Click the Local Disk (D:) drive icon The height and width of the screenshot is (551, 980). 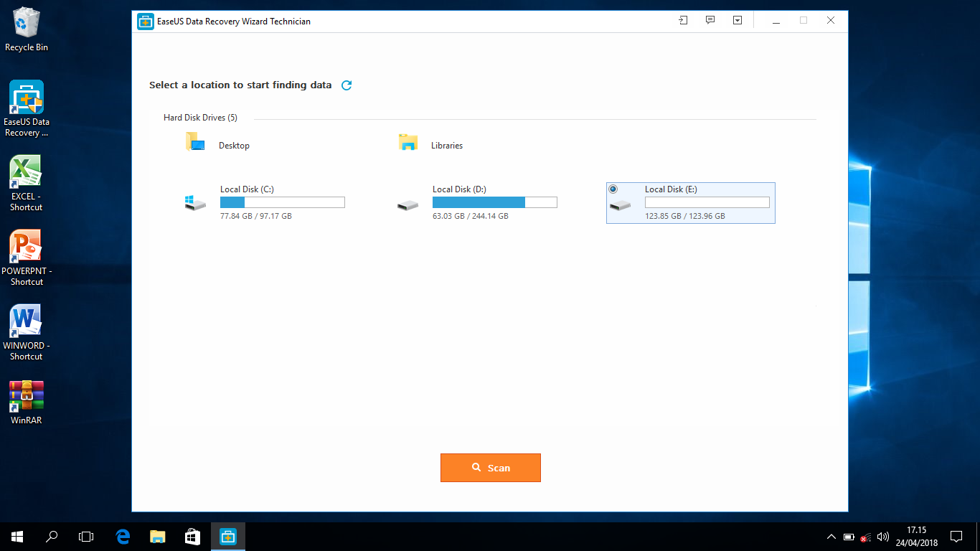407,203
